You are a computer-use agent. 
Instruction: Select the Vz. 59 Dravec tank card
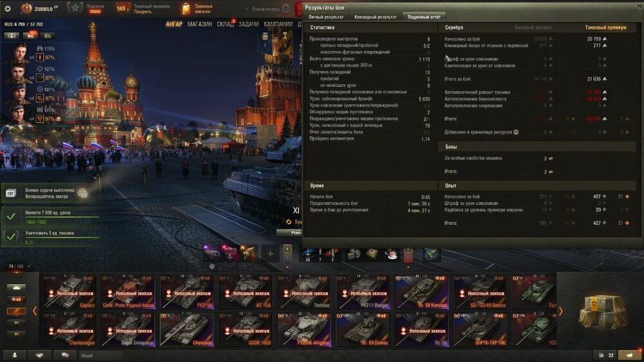tap(363, 329)
